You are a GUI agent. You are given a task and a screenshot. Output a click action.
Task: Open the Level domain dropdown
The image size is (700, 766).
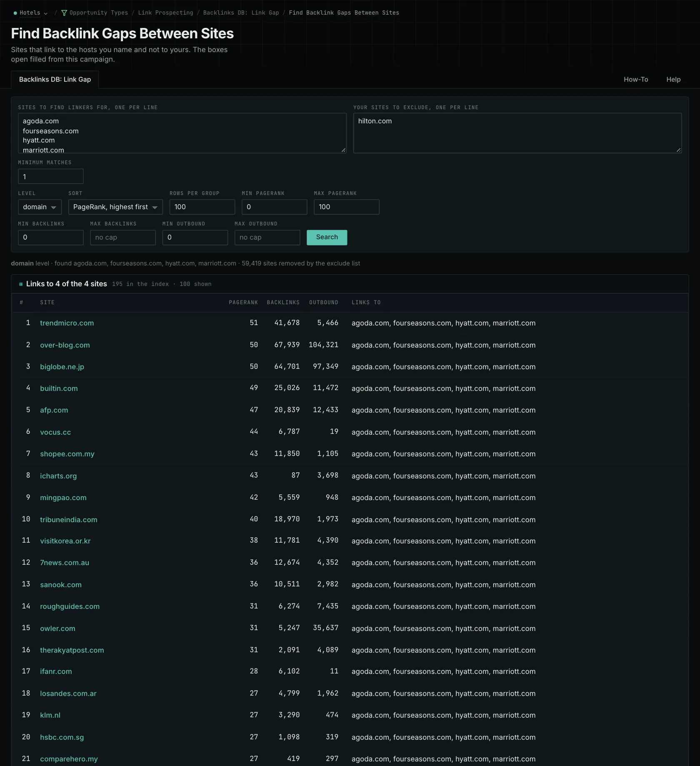click(x=40, y=207)
